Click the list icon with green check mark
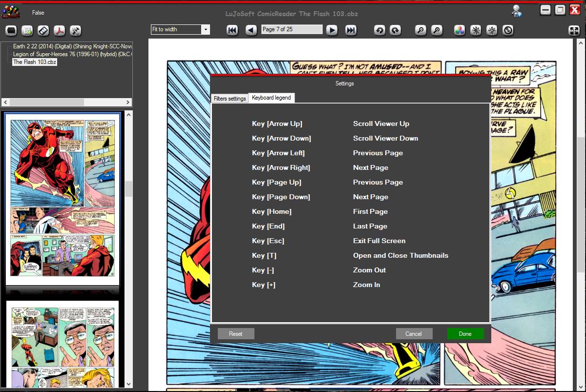The height and width of the screenshot is (392, 586). click(x=27, y=30)
